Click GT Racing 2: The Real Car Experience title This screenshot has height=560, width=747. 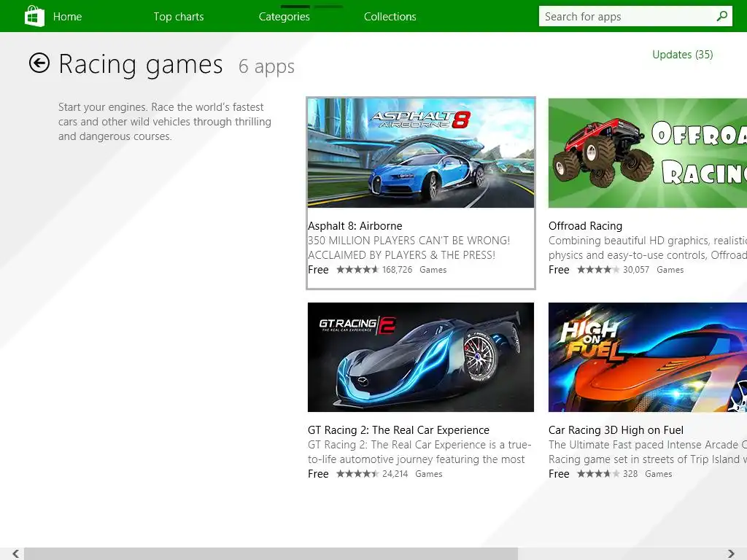pos(398,430)
